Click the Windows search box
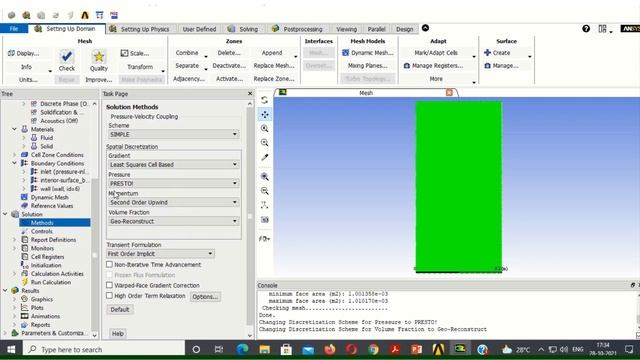The width and height of the screenshot is (640, 360). coord(104,349)
